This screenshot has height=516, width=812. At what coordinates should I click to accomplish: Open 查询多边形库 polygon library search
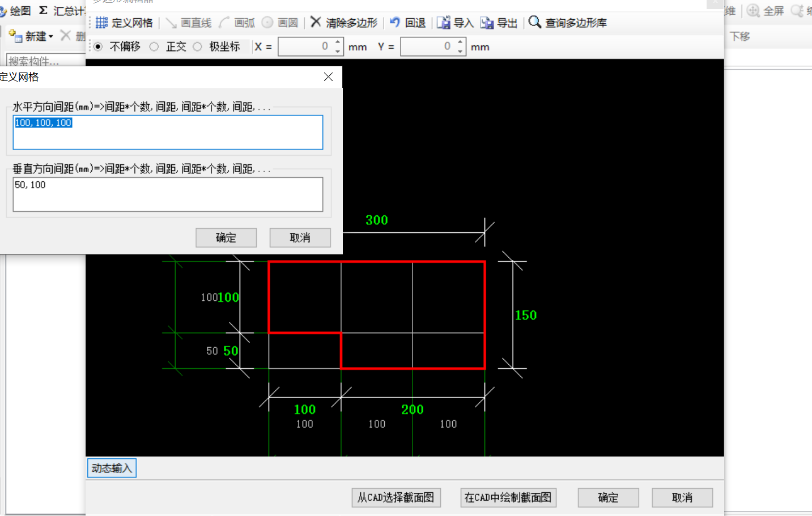568,23
